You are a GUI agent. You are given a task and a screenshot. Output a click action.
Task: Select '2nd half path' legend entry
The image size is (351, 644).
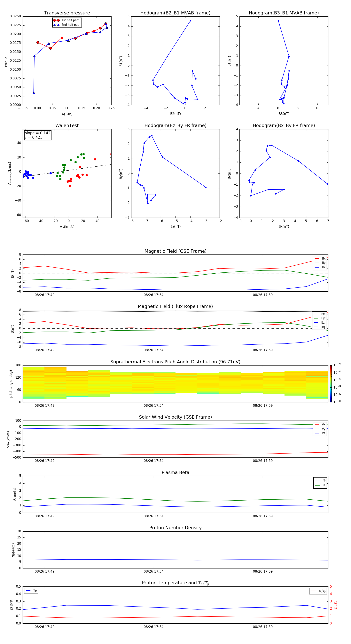(x=67, y=25)
